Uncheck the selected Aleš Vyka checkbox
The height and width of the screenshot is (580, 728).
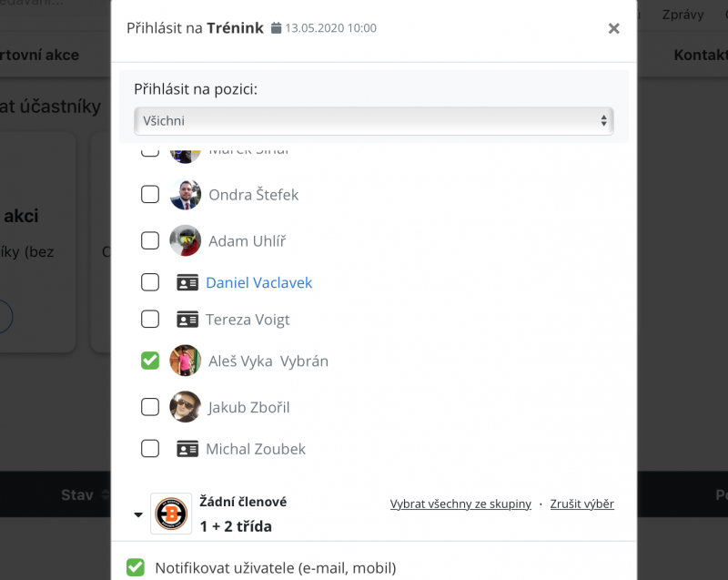pos(150,361)
